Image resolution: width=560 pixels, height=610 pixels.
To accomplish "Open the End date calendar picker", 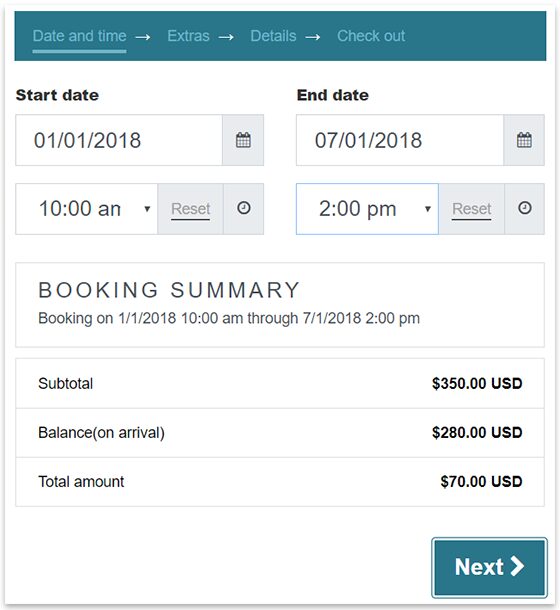I will point(524,140).
